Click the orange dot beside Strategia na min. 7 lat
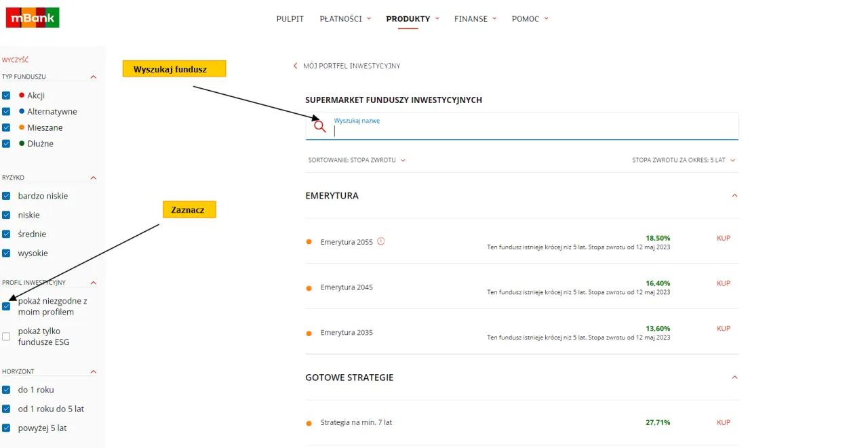Image resolution: width=868 pixels, height=448 pixels. click(x=309, y=423)
